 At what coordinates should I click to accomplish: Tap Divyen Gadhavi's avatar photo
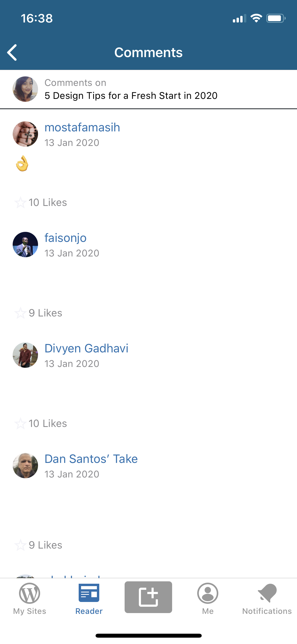(25, 355)
